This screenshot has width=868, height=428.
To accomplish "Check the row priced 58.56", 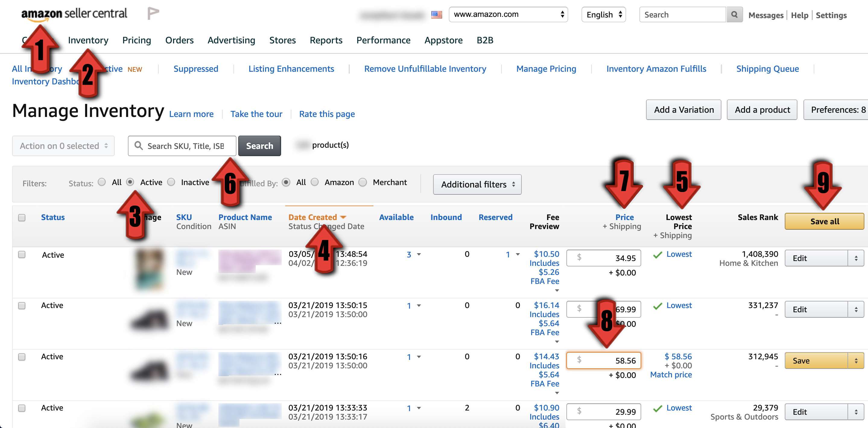I will 22,357.
